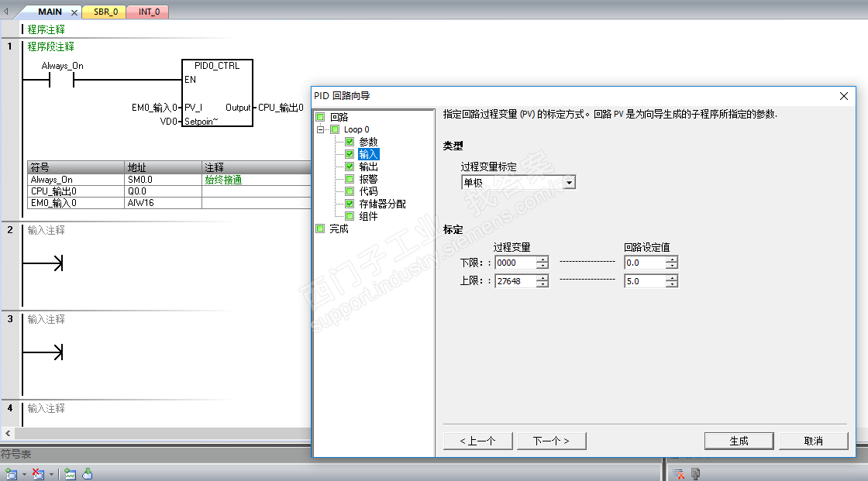Click the 取消 cancel button
The height and width of the screenshot is (481, 868).
click(x=813, y=441)
